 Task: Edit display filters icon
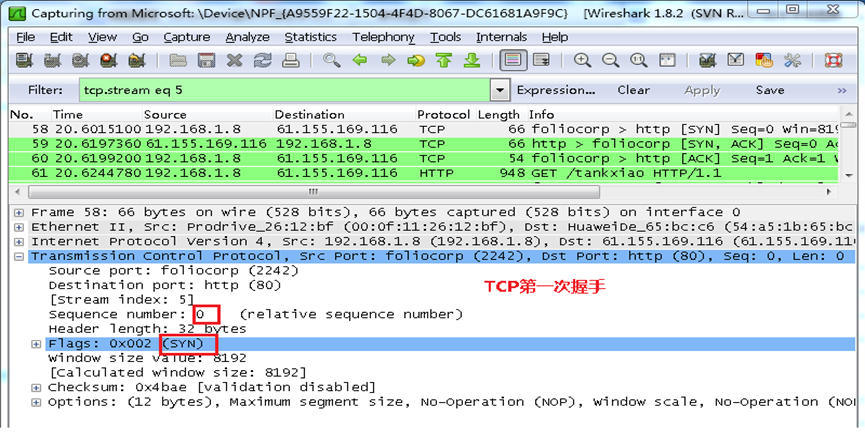point(735,60)
